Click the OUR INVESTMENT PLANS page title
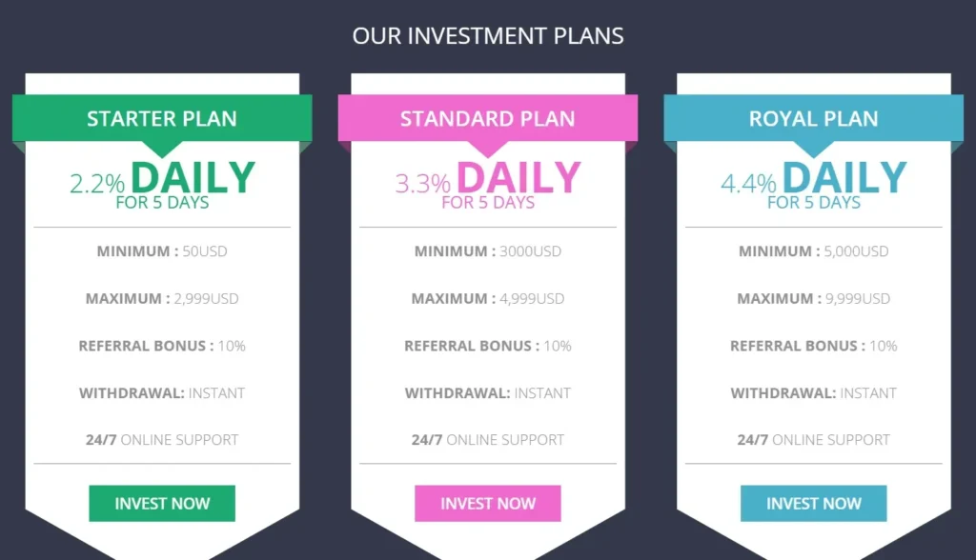Screen dimensions: 976x560 pyautogui.click(x=488, y=35)
